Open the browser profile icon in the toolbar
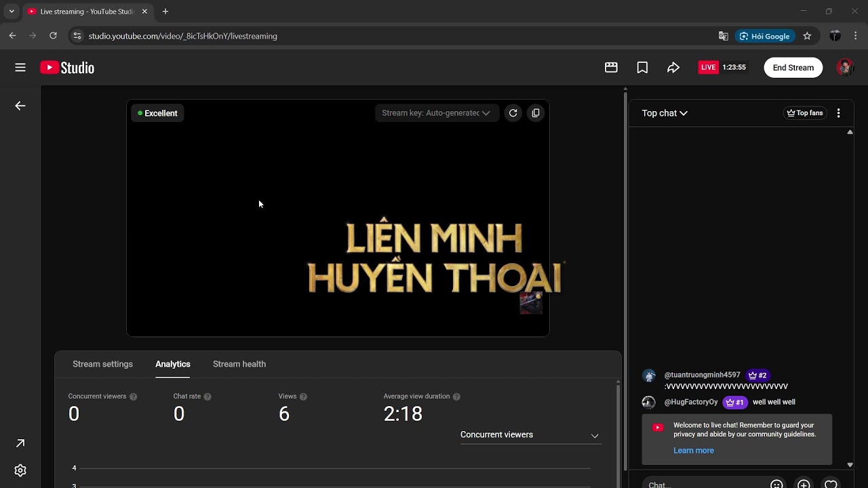Viewport: 868px width, 488px height. [x=835, y=36]
